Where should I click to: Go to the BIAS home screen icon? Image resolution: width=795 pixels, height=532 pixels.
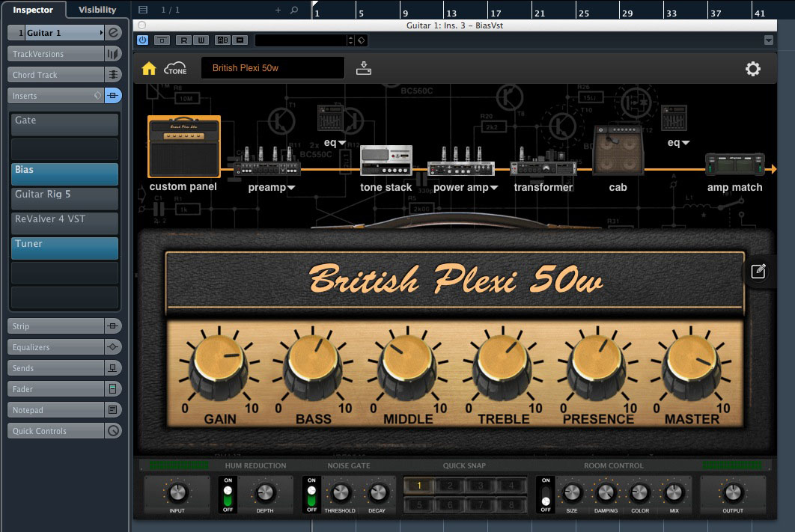(148, 68)
